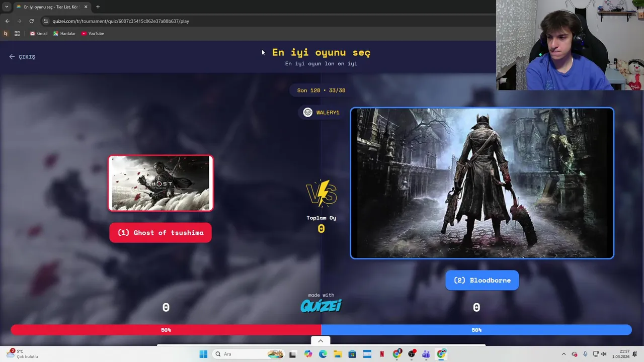Screen dimensions: 644x362
Task: Open the weather widget showing 5°C
Action: click(22, 354)
